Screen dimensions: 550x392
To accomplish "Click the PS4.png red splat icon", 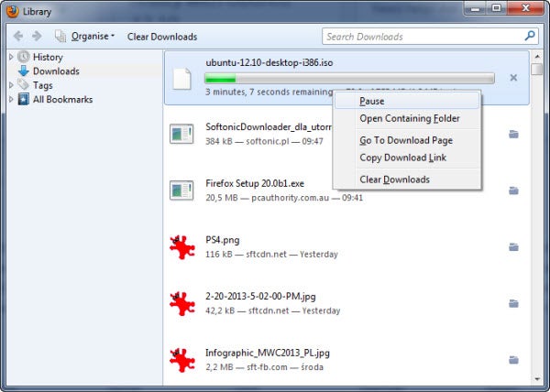I will [x=182, y=247].
